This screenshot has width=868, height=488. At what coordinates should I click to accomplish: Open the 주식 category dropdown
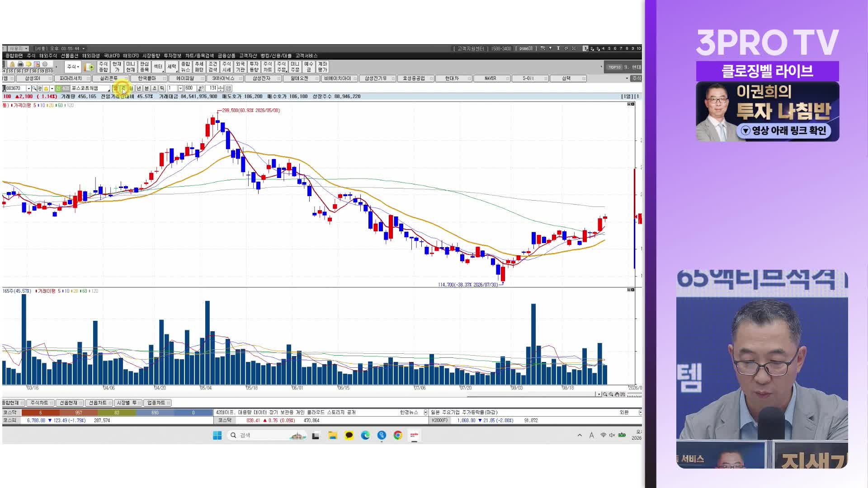click(72, 67)
